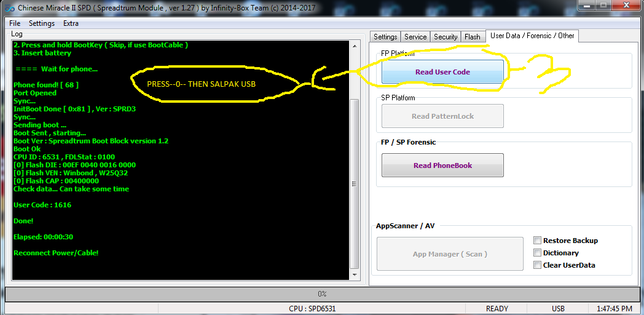Enable the Restore Backup checkbox
Screen dimensions: 644x315
537,240
